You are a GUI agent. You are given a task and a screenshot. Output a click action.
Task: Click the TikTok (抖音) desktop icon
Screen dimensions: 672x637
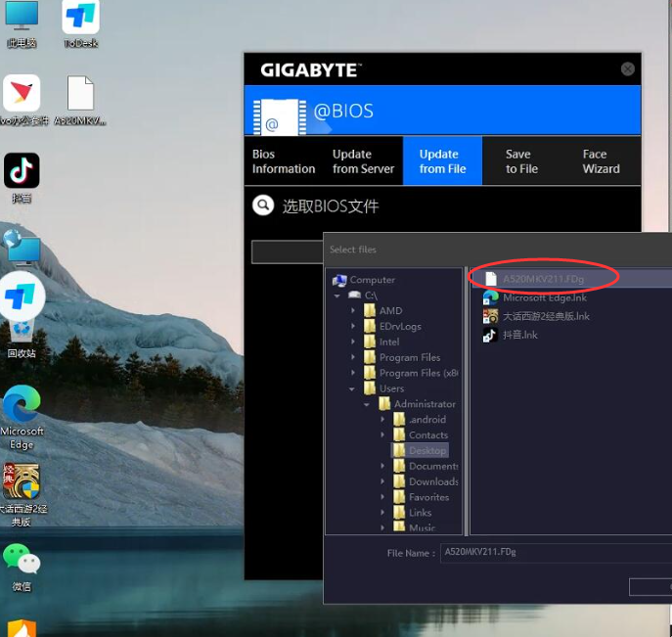pos(22,170)
